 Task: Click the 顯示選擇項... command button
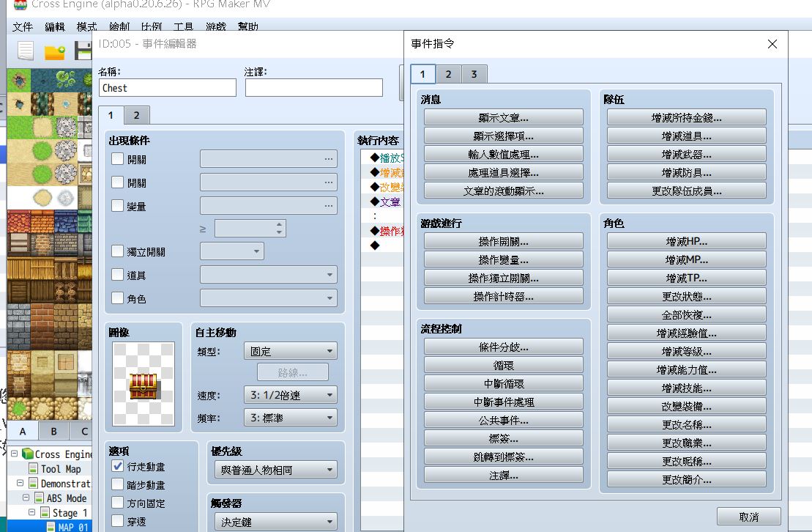point(503,136)
